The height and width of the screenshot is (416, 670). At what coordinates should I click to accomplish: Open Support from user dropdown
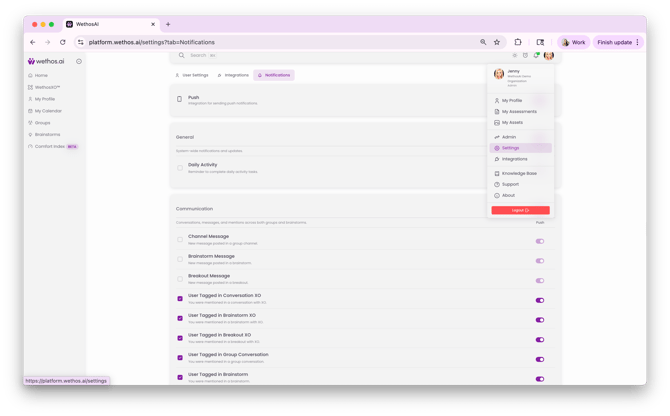click(520, 185)
